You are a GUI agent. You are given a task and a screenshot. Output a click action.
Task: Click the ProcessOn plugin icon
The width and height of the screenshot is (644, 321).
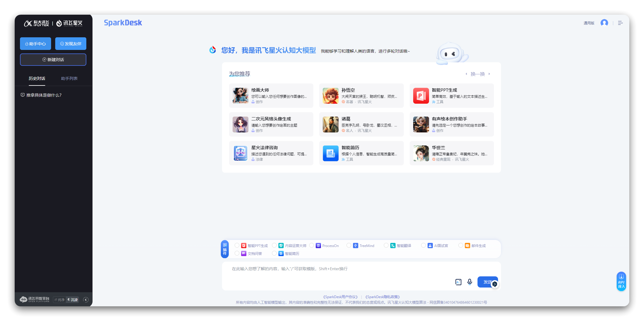(318, 246)
